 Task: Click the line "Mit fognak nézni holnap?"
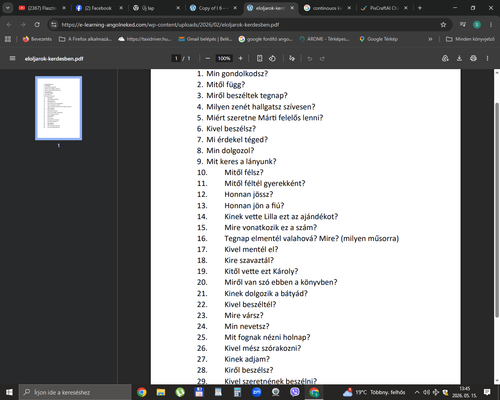click(267, 337)
